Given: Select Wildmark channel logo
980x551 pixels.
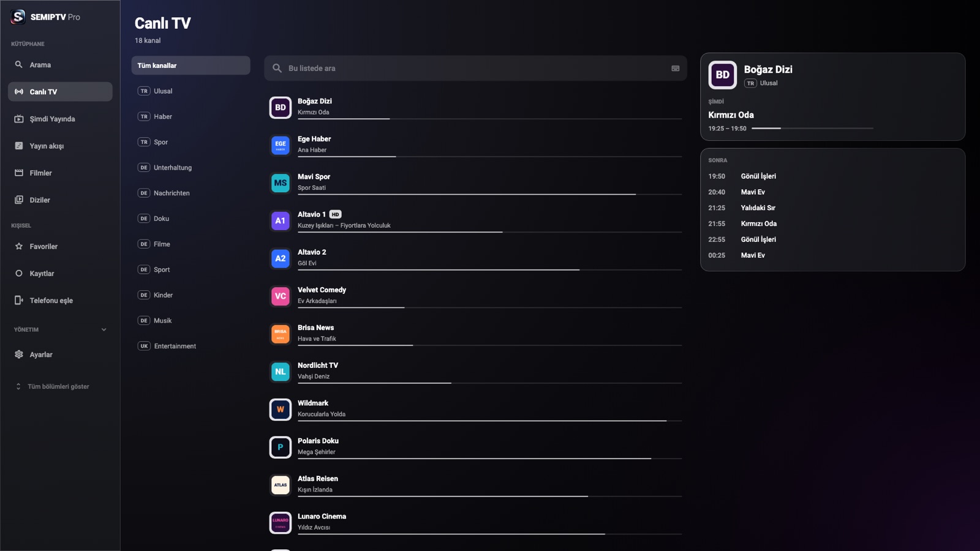Looking at the screenshot, I should (x=281, y=410).
